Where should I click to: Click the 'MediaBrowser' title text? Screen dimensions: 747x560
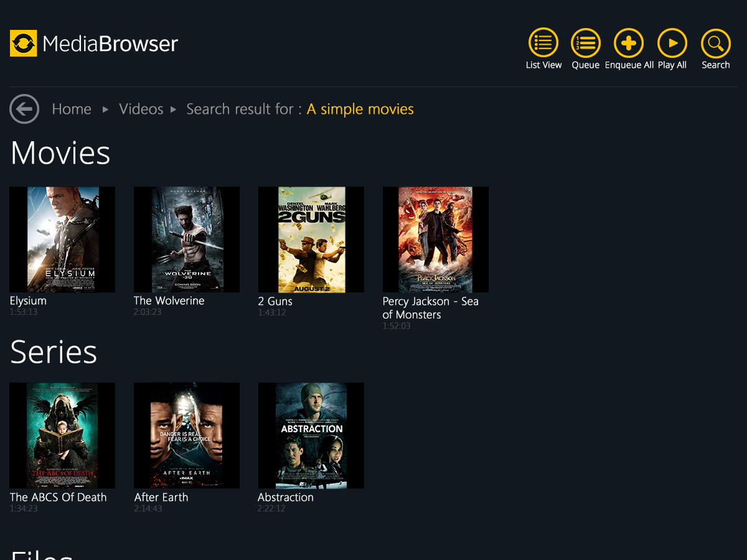click(110, 44)
